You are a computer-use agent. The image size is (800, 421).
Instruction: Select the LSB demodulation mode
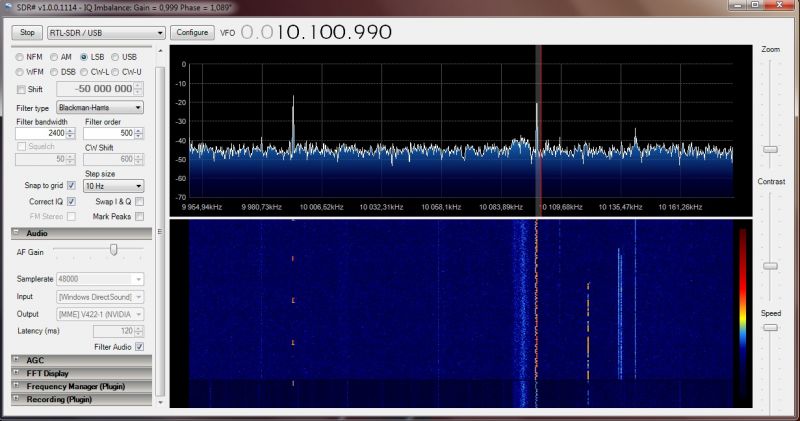[84, 57]
